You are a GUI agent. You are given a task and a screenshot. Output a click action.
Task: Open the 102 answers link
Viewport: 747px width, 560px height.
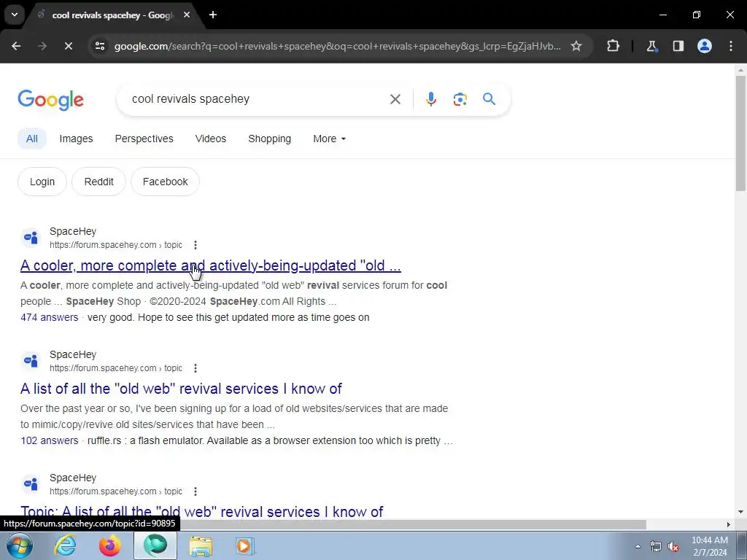(x=49, y=440)
